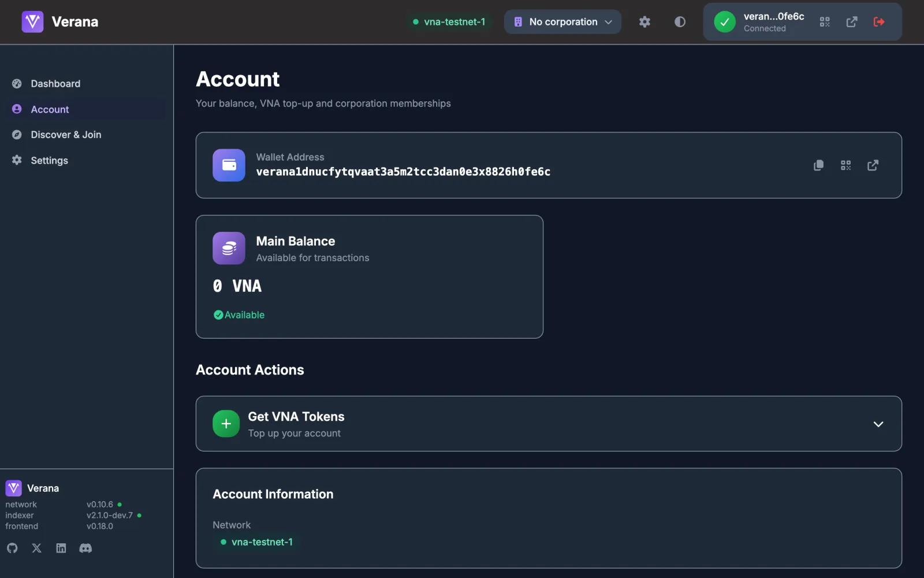Open Verana LinkedIn link
The image size is (924, 578).
(61, 548)
